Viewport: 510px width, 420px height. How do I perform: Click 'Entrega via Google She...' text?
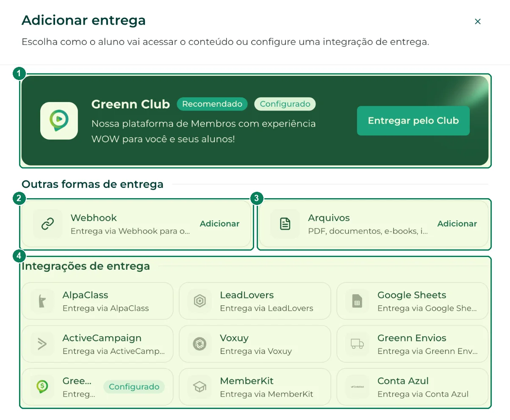coord(427,309)
